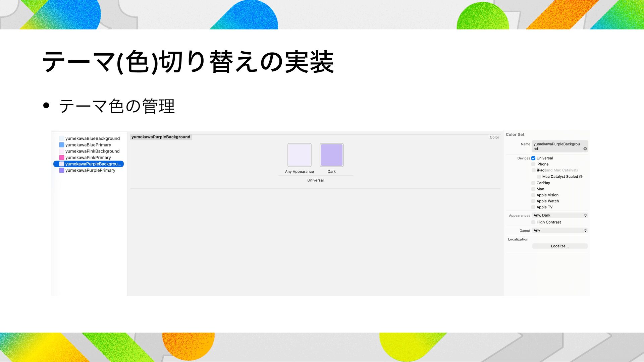
Task: Click the yumekawaBluePrimary blue swatch icon
Action: [x=62, y=145]
